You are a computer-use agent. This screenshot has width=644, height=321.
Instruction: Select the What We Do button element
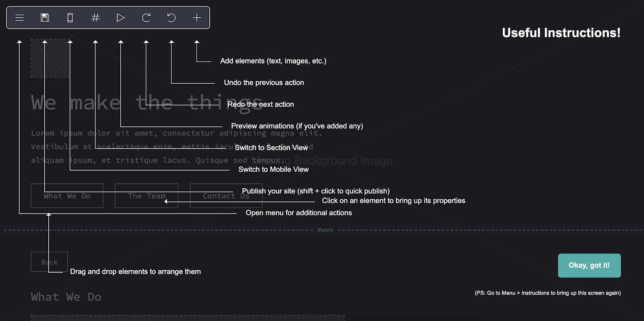pos(67,196)
